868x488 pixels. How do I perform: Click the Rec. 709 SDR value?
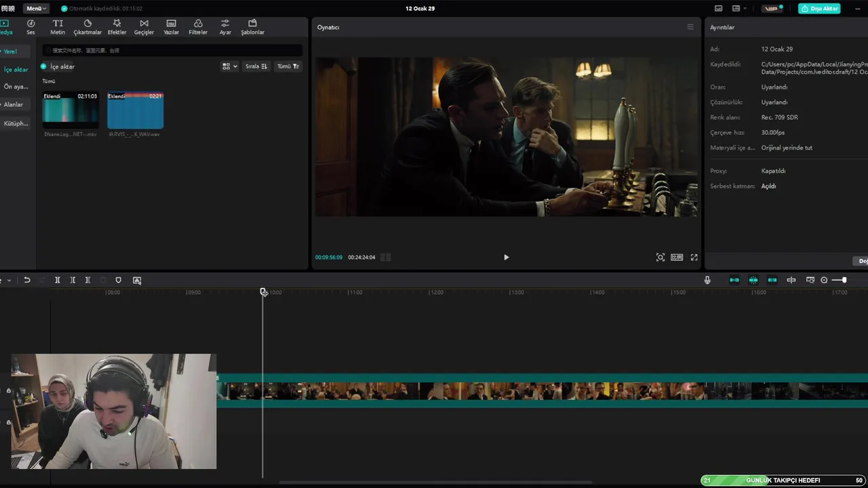(780, 117)
